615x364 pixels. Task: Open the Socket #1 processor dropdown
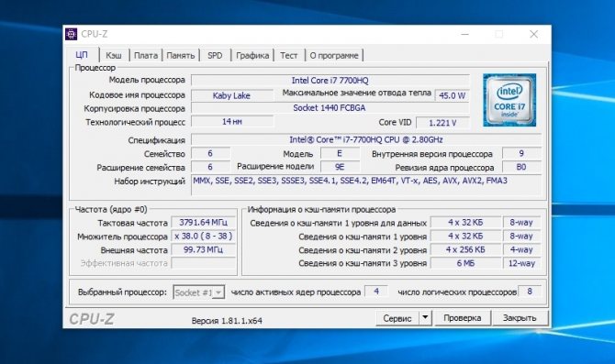(199, 292)
